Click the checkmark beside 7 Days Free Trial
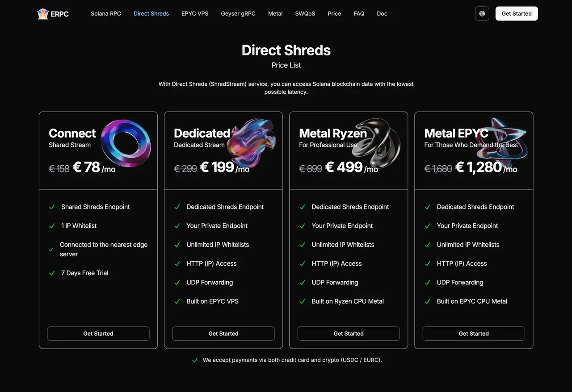The height and width of the screenshot is (392, 572). tap(52, 273)
